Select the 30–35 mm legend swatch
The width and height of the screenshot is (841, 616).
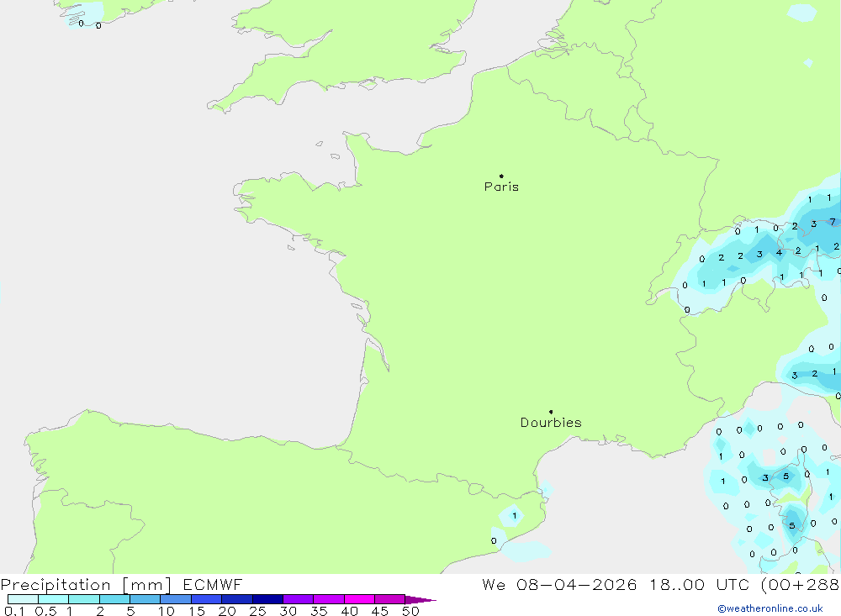click(299, 599)
